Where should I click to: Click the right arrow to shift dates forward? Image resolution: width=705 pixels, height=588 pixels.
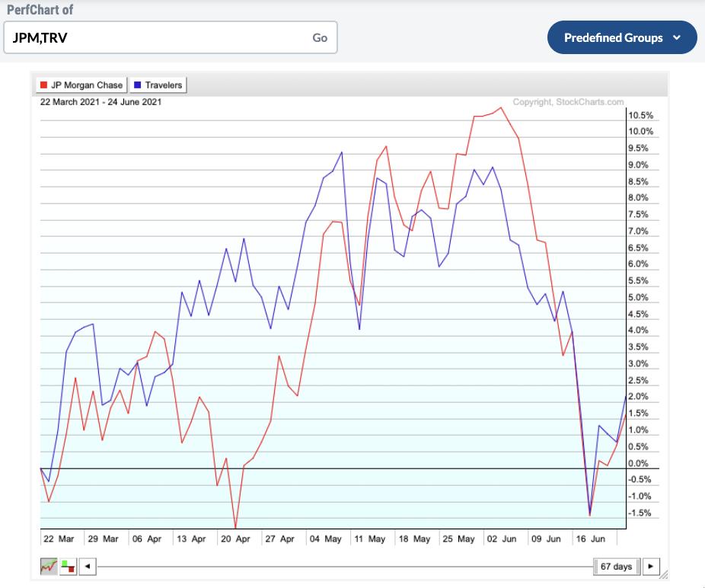coord(650,567)
